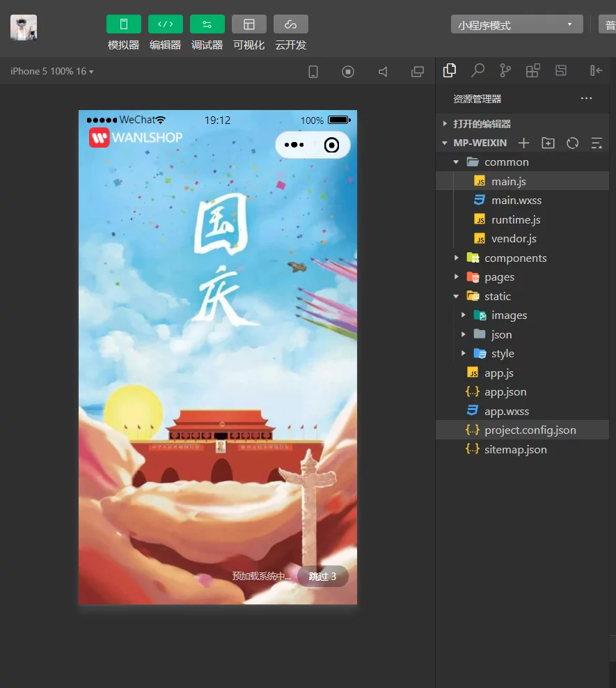Open the 资源管理器 more options ellipsis
This screenshot has height=688, width=616.
[586, 98]
